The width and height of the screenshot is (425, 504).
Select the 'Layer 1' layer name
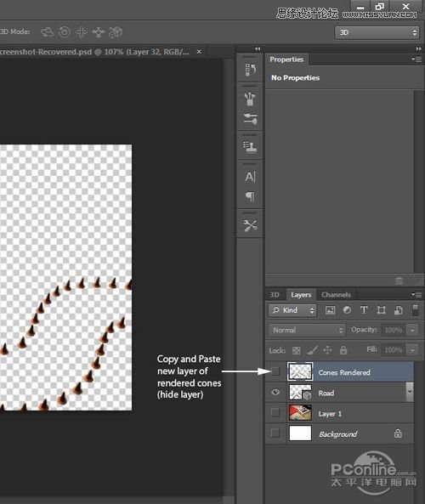point(330,414)
